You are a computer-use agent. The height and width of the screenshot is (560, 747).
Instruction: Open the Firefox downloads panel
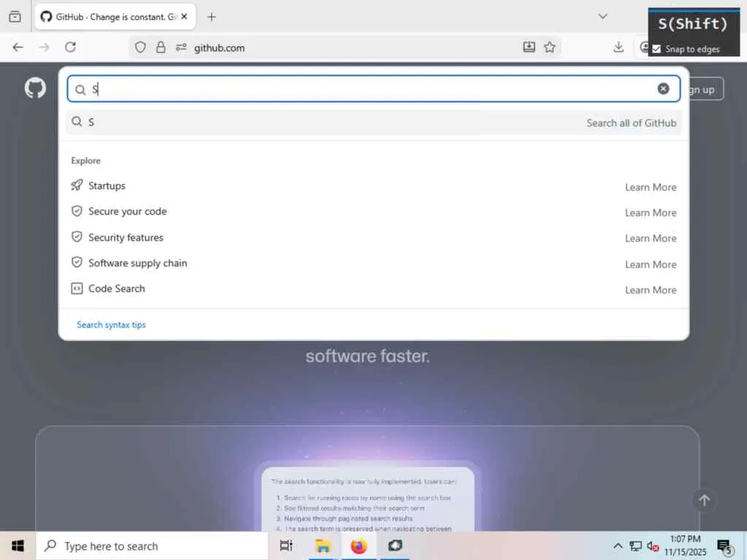tap(619, 47)
